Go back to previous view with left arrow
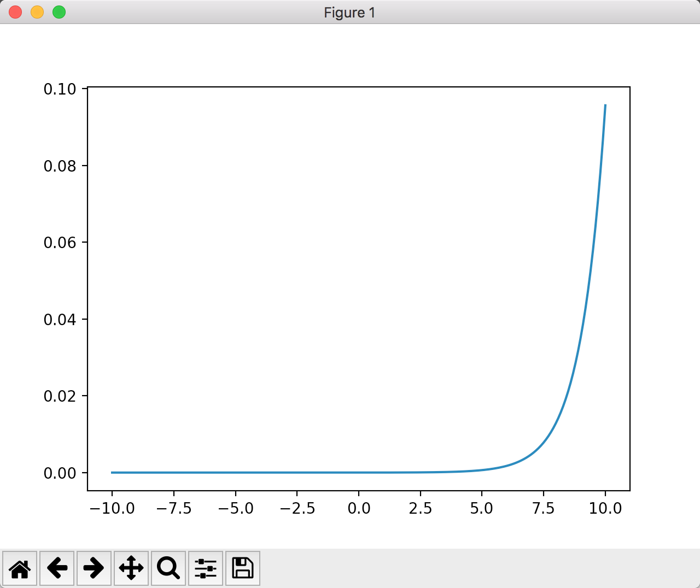The image size is (700, 588). [57, 568]
